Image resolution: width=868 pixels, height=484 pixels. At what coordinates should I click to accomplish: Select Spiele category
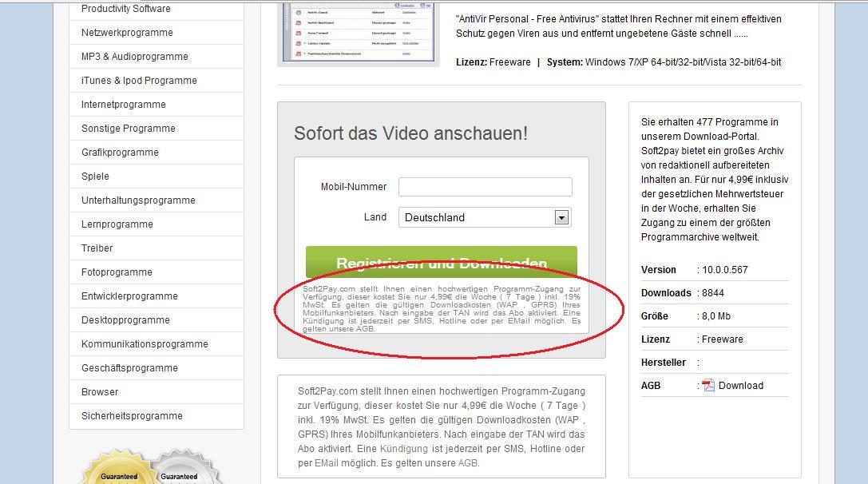(x=95, y=176)
